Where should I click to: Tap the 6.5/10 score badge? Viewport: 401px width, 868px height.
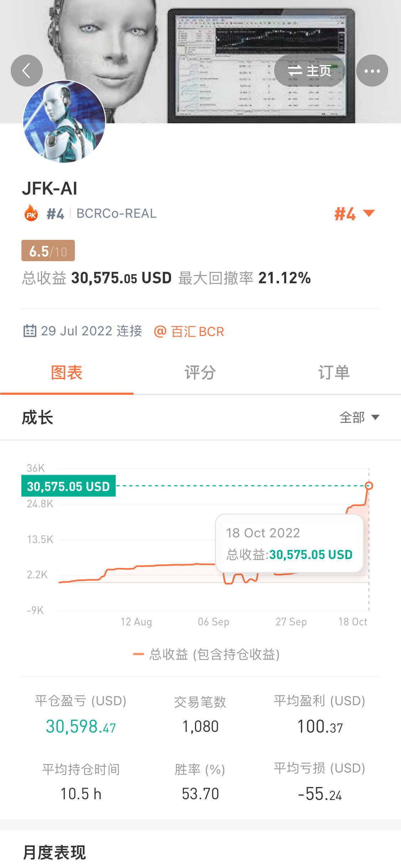coord(48,251)
